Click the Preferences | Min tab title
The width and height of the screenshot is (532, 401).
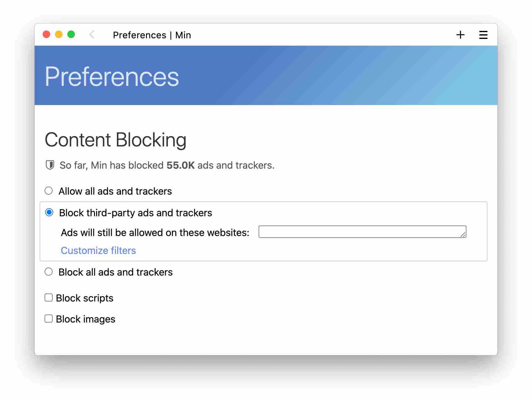click(x=152, y=35)
